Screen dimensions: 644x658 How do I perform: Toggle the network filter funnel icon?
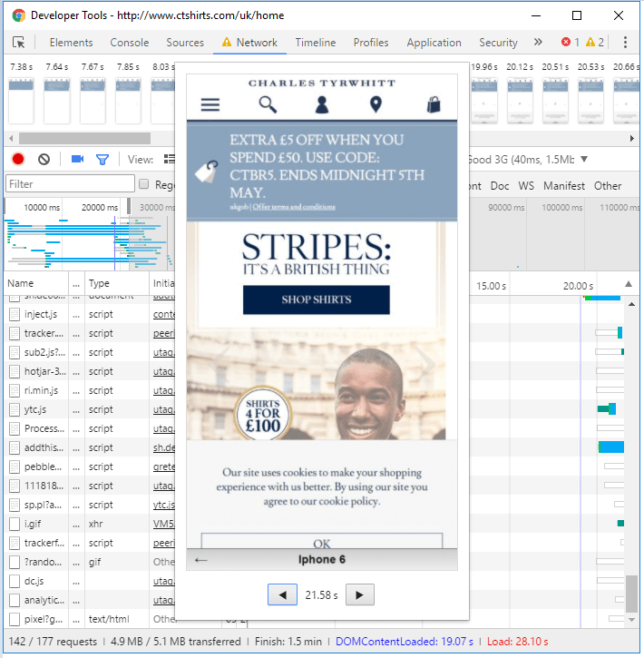[102, 159]
